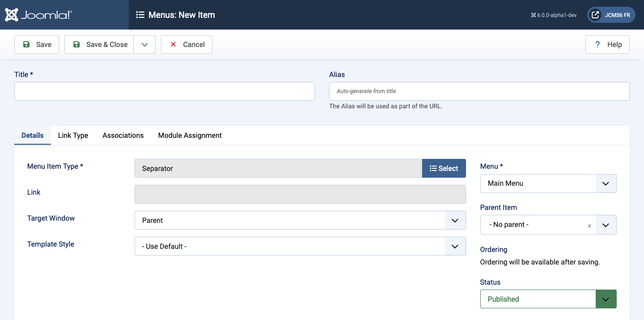Click the 'The Alias will be used as part of the URL.' text

coord(386,106)
